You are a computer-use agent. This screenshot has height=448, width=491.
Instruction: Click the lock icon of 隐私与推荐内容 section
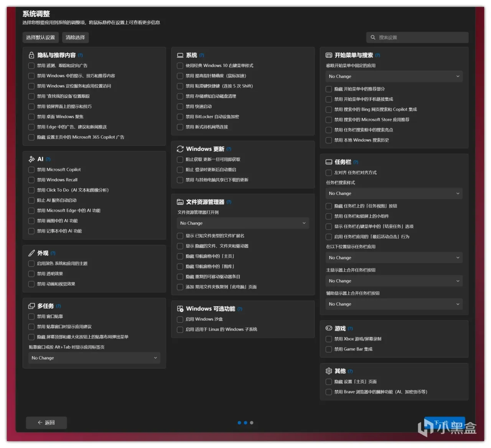pos(31,55)
